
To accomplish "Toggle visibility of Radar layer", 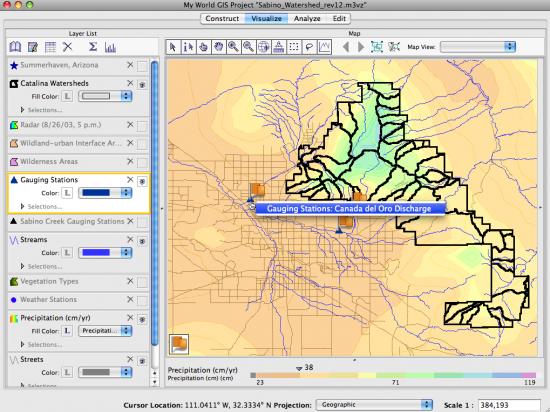I will click(x=142, y=126).
